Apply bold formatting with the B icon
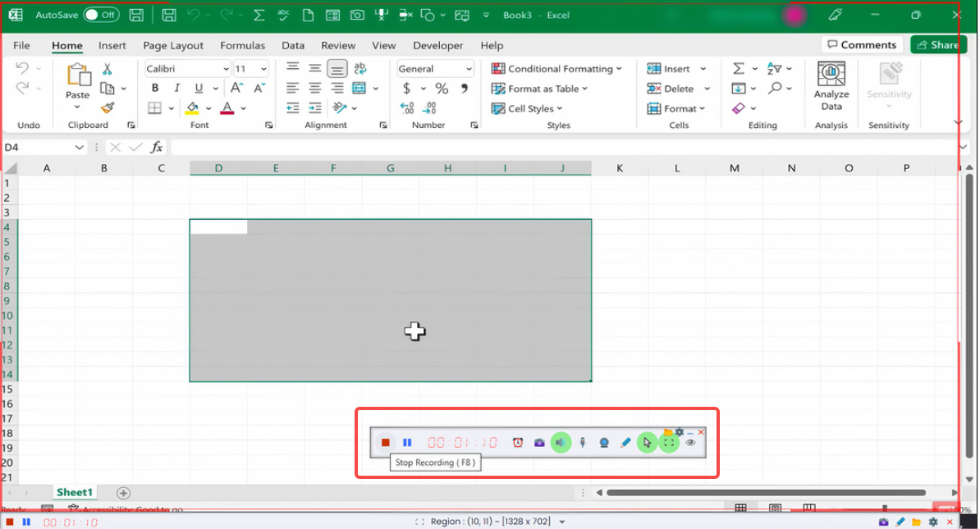Viewport: 980px width, 529px height. [x=154, y=89]
